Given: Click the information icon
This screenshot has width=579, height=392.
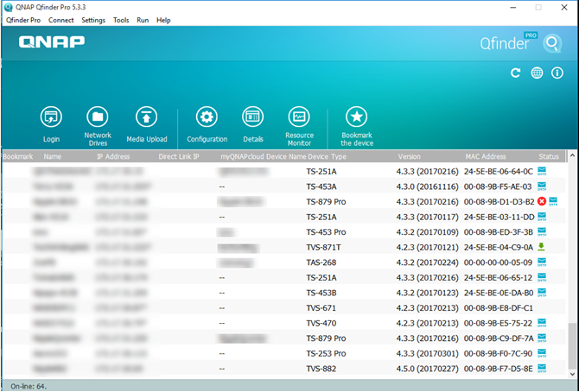Looking at the screenshot, I should click(x=557, y=73).
